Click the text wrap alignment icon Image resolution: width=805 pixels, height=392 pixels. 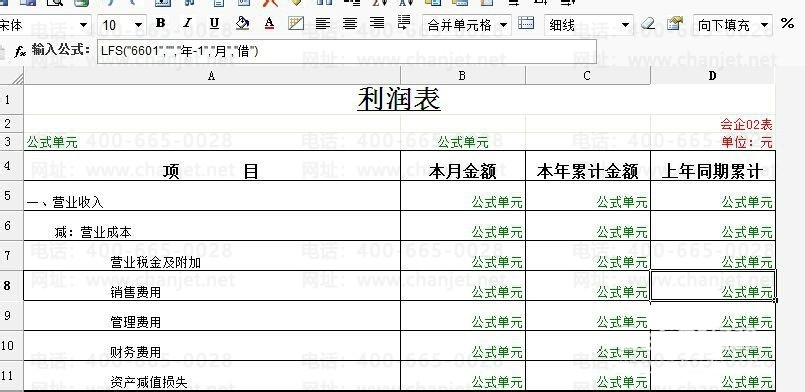coord(404,23)
